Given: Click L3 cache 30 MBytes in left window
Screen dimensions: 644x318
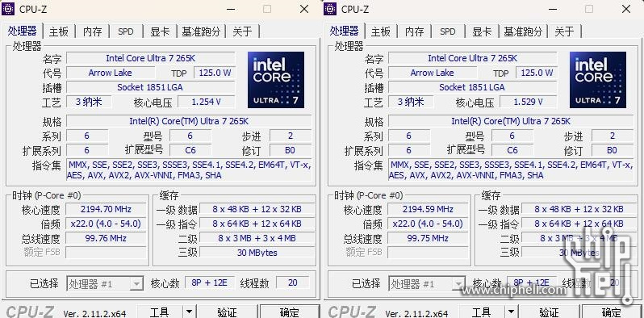Looking at the screenshot, I should 257,253.
